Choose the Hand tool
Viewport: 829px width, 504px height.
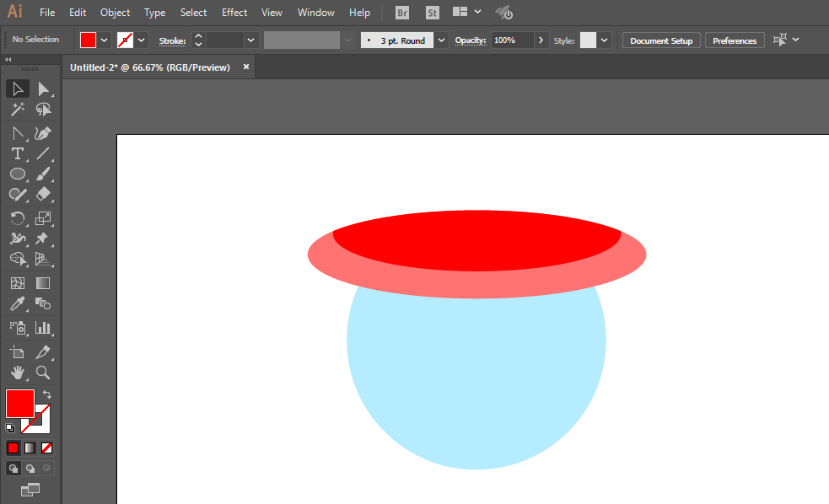18,373
